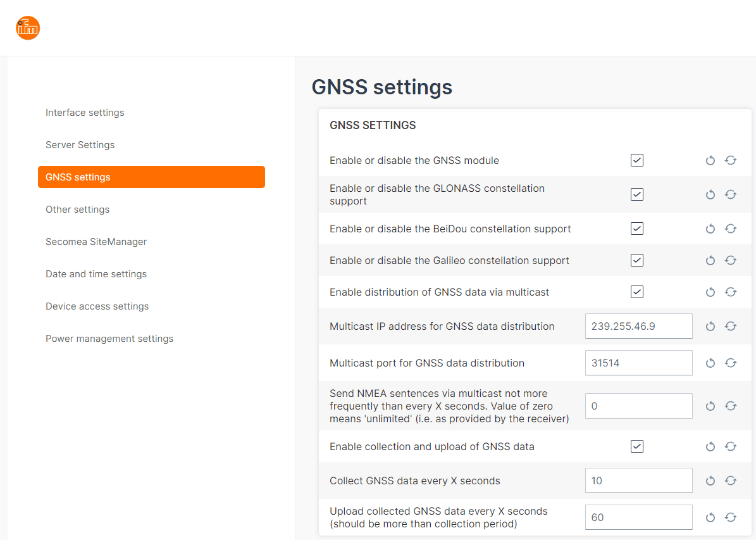Refresh the Collect GNSS data interval

click(x=731, y=480)
